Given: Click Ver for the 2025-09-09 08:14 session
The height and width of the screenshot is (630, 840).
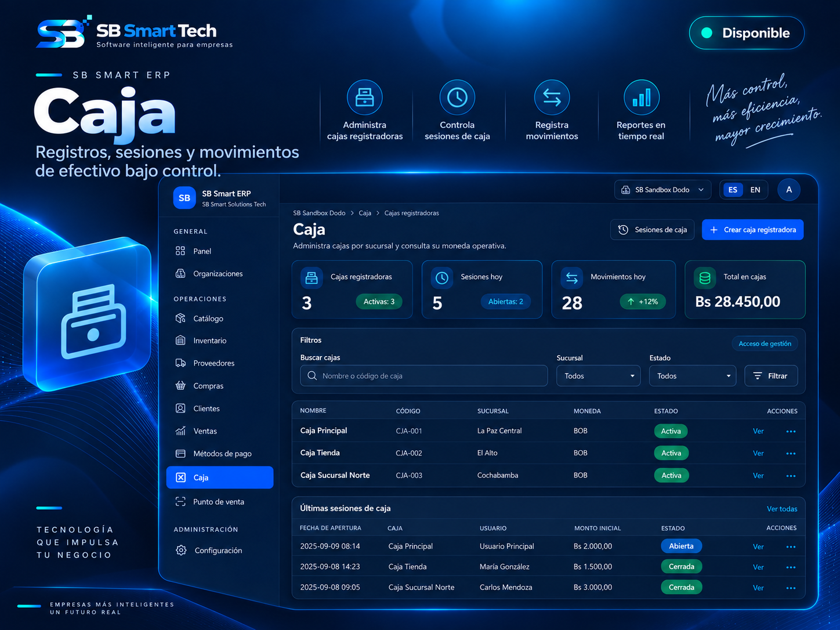Looking at the screenshot, I should click(758, 547).
